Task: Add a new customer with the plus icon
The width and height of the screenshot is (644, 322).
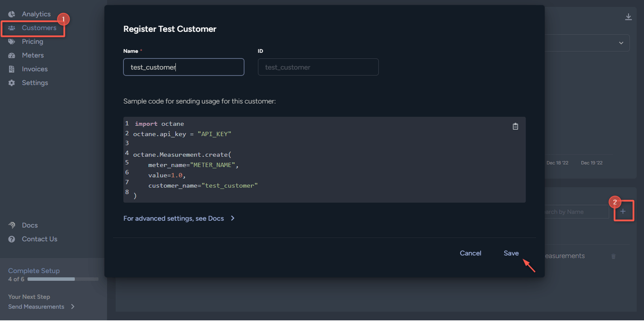Action: click(623, 211)
